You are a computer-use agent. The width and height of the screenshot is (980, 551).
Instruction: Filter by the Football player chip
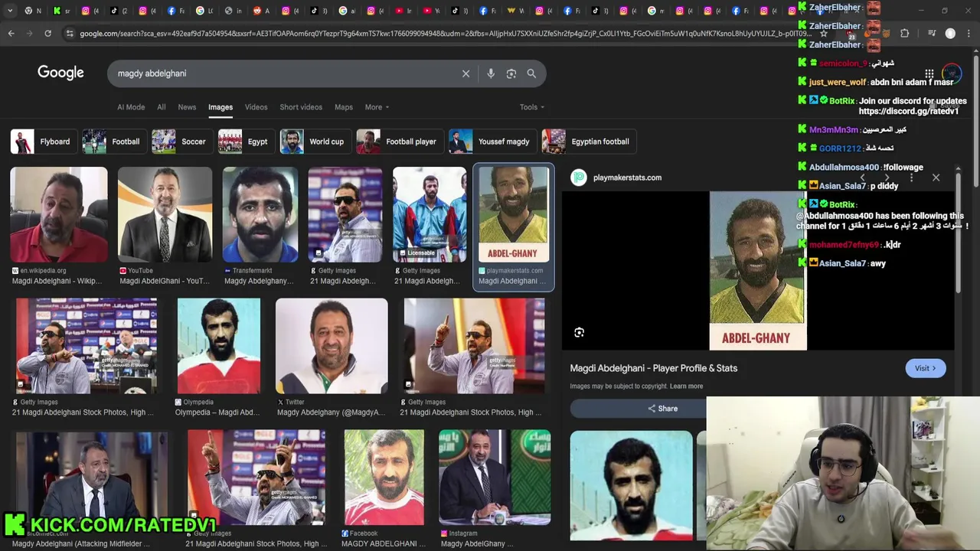399,142
